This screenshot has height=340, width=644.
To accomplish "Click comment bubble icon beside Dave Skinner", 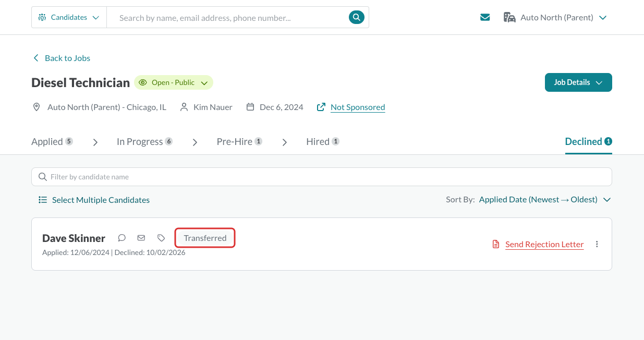I will pyautogui.click(x=122, y=238).
